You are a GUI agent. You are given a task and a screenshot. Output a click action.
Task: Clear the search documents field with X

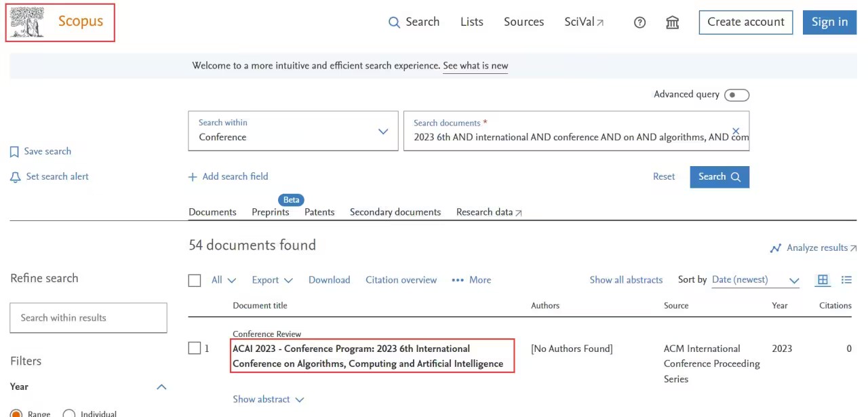[736, 131]
